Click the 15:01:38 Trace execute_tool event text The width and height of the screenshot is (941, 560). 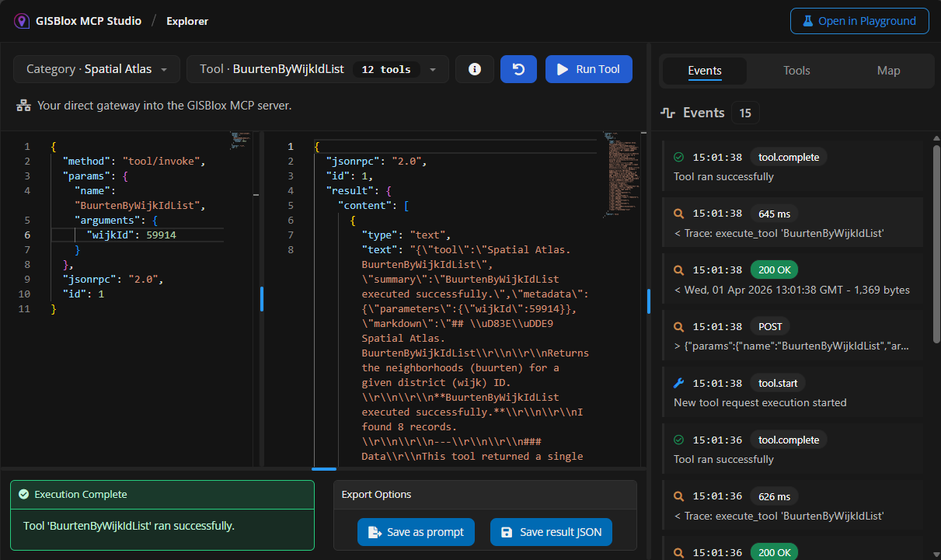[x=779, y=233]
